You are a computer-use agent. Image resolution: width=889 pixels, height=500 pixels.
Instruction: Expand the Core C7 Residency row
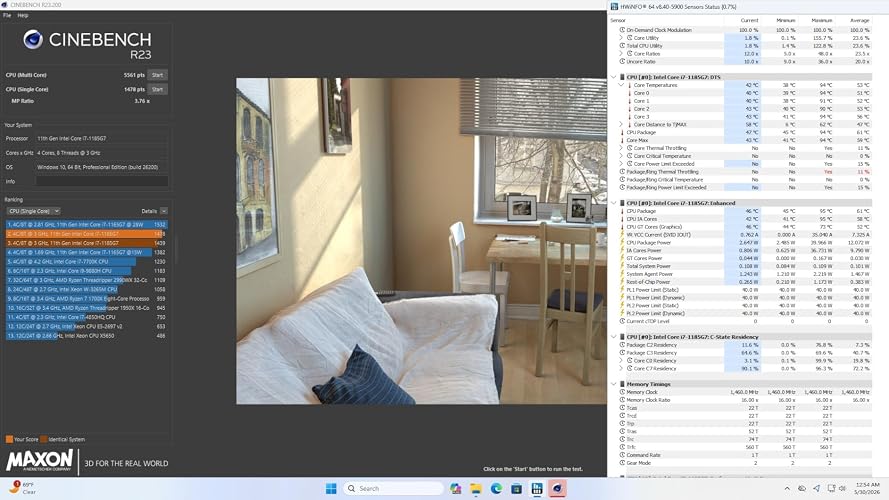[x=621, y=368]
